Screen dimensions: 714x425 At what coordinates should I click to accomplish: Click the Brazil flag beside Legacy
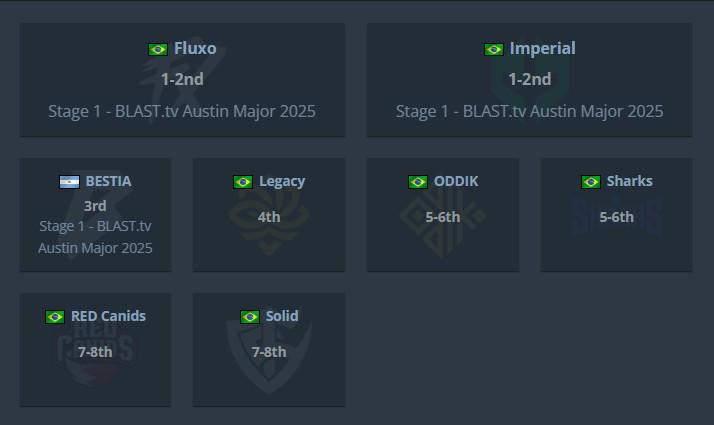point(243,182)
